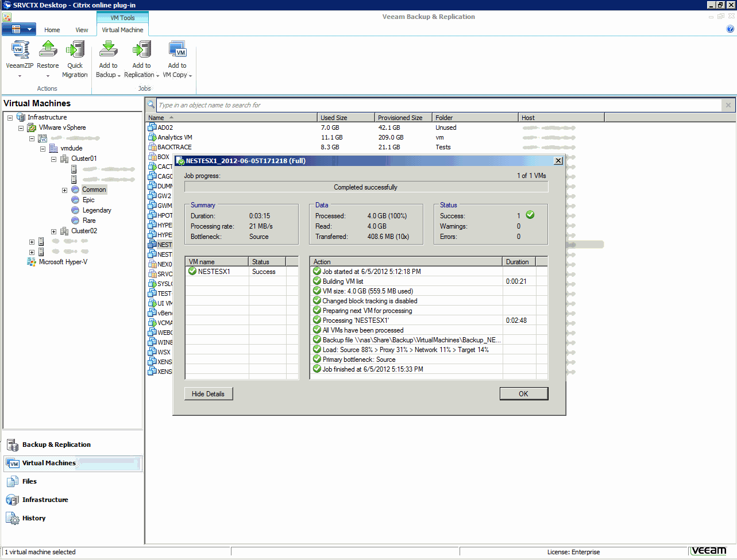Select NESTESX1 in the dialog VM list

[242, 272]
